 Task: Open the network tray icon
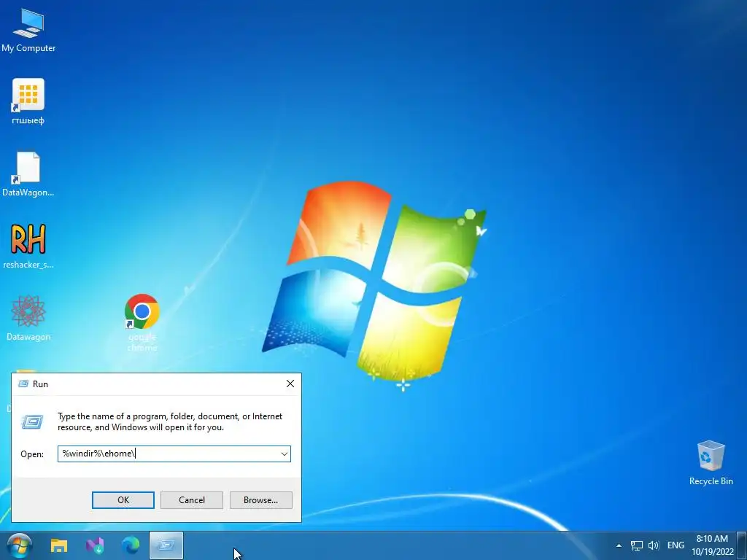[x=637, y=545]
